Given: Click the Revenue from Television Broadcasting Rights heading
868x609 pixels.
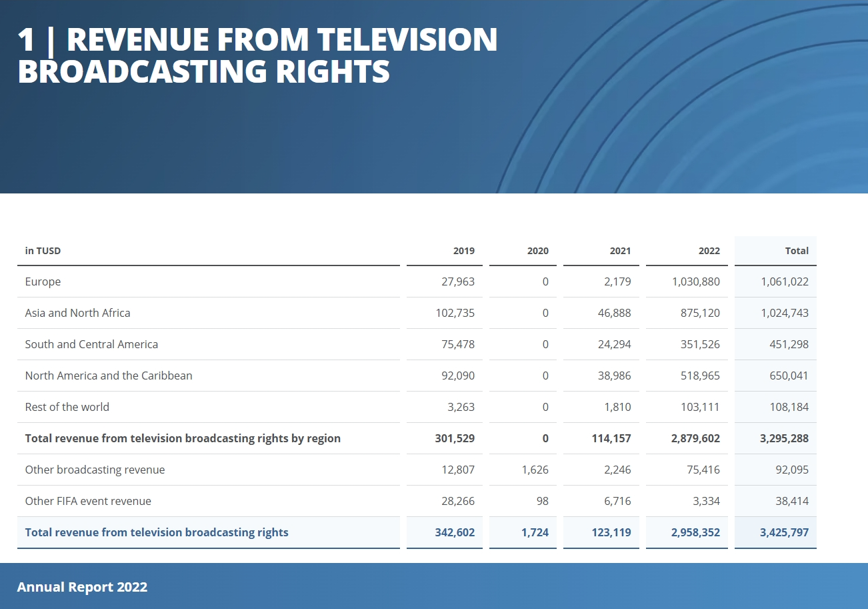Looking at the screenshot, I should [x=257, y=55].
